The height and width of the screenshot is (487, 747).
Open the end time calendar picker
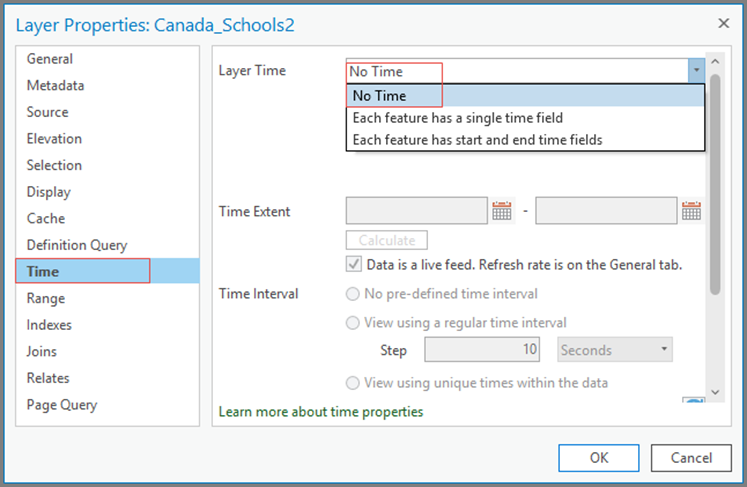point(691,211)
